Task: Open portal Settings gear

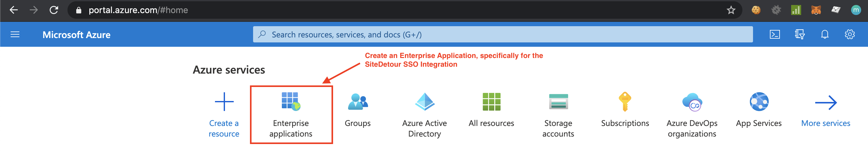Action: [x=850, y=34]
